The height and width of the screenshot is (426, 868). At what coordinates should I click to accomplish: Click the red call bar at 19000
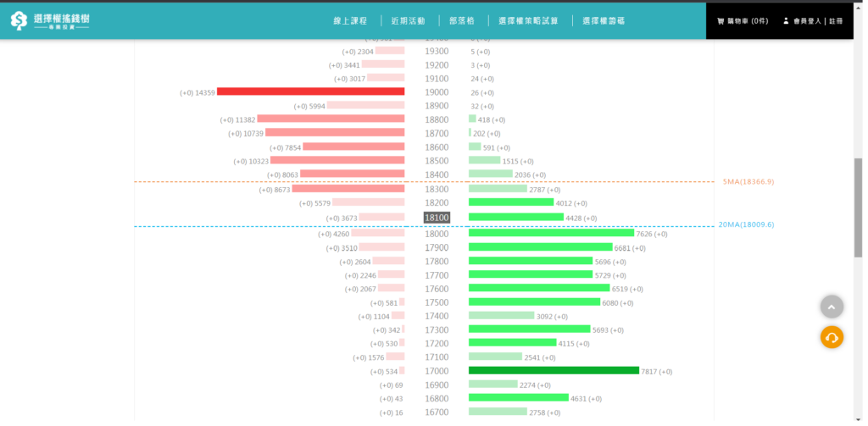click(x=310, y=91)
